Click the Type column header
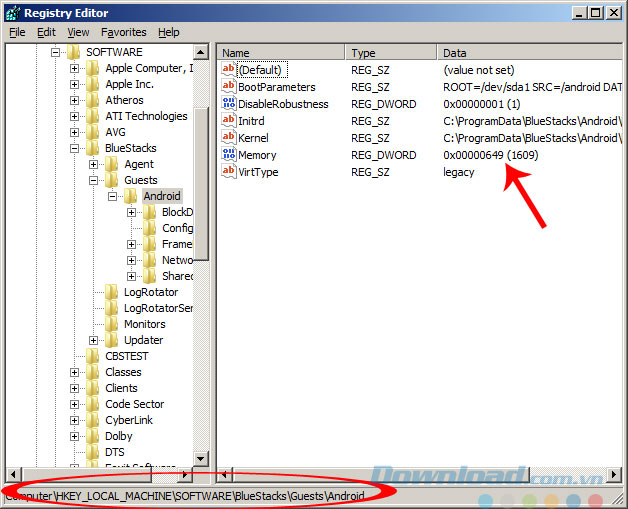Viewport: 628px width, 509px height. [391, 53]
